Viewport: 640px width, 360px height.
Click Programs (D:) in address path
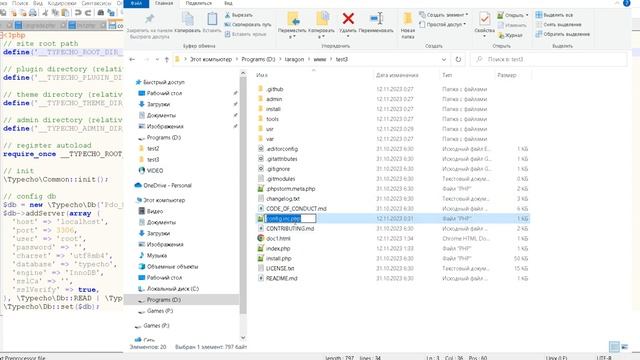coord(258,59)
